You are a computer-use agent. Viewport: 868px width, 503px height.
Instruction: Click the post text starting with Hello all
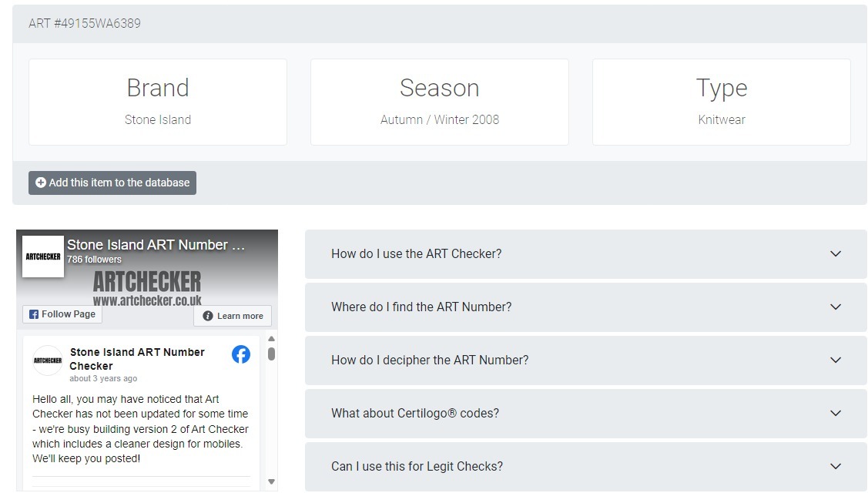[x=141, y=429]
